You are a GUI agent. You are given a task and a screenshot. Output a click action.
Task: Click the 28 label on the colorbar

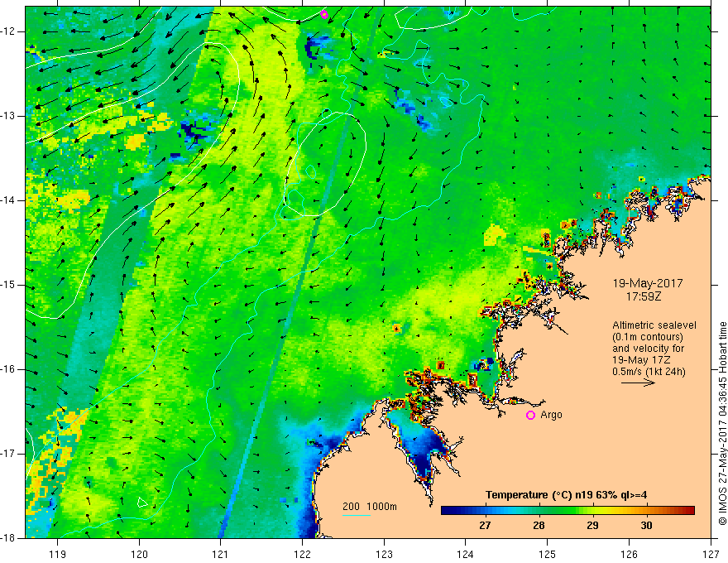(x=539, y=526)
